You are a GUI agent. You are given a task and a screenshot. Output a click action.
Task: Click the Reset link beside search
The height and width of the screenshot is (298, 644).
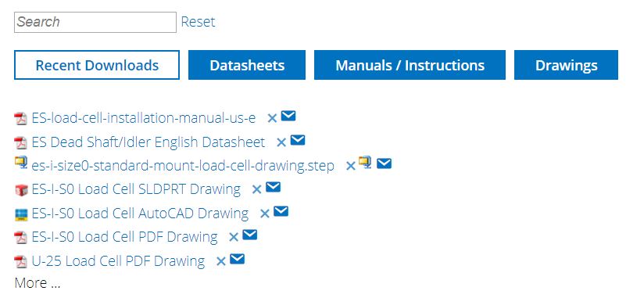pyautogui.click(x=198, y=22)
